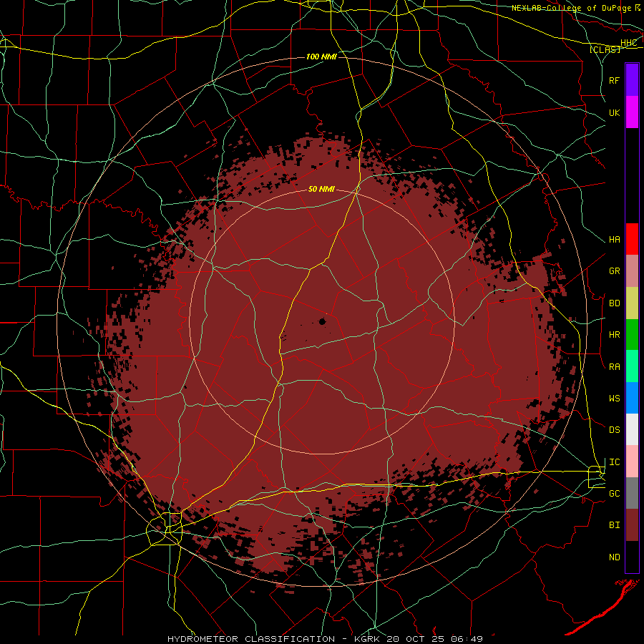
Task: Click the NEXLAB-College of DuPage text
Action: [571, 8]
